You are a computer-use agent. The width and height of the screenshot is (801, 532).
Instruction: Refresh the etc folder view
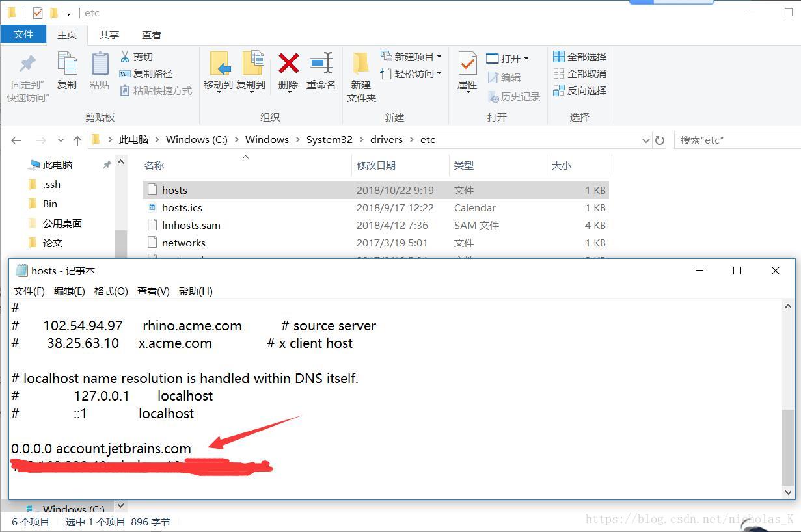tap(660, 140)
